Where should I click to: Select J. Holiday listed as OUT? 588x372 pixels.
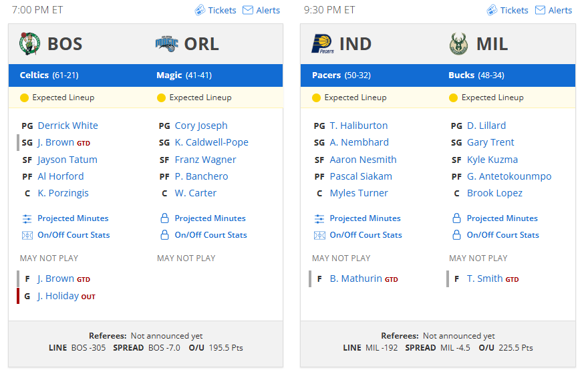pyautogui.click(x=58, y=297)
